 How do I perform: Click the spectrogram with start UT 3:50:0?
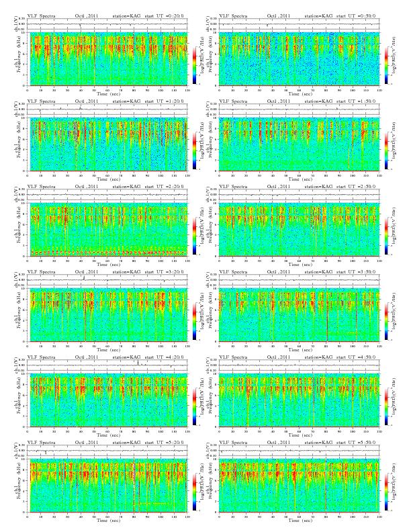(299, 315)
